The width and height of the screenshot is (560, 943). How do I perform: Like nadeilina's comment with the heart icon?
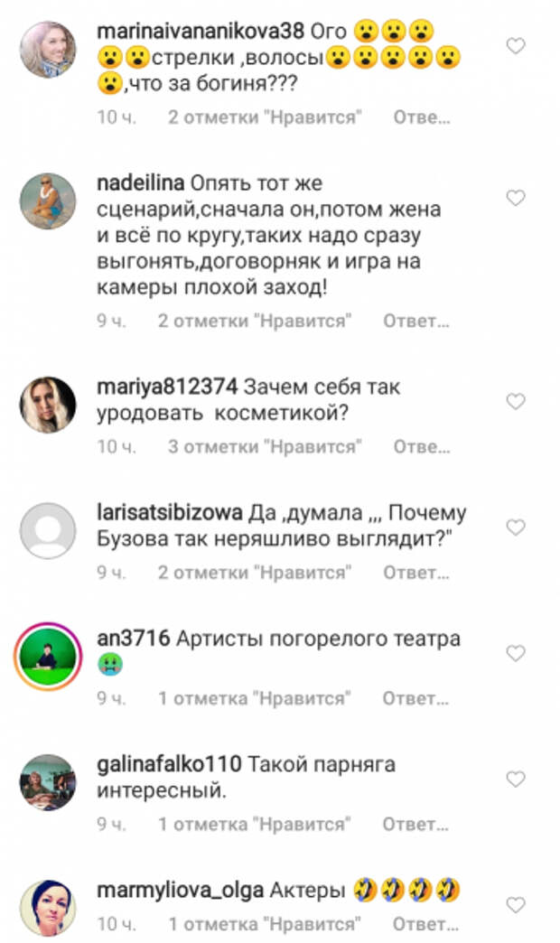[516, 198]
